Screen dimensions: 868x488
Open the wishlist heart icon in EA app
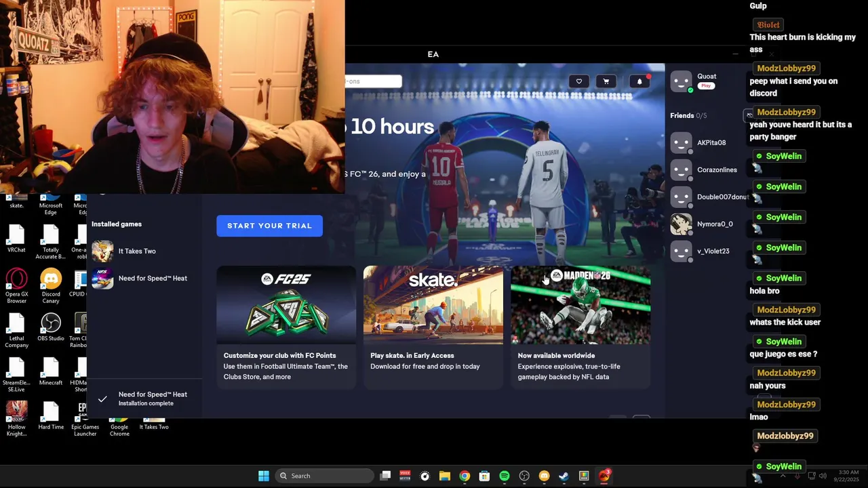[x=579, y=81]
